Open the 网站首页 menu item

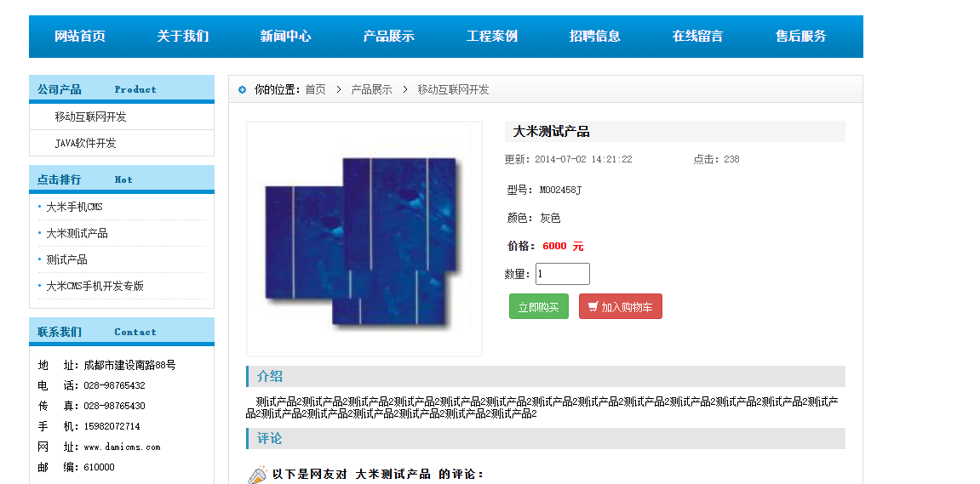[80, 37]
